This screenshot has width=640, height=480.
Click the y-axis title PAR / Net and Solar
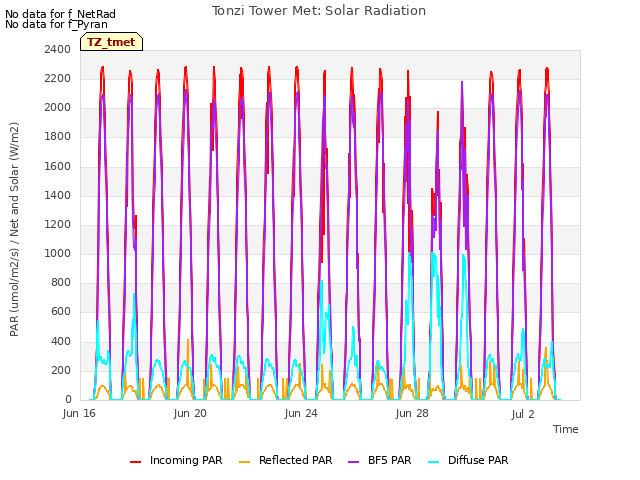click(14, 229)
